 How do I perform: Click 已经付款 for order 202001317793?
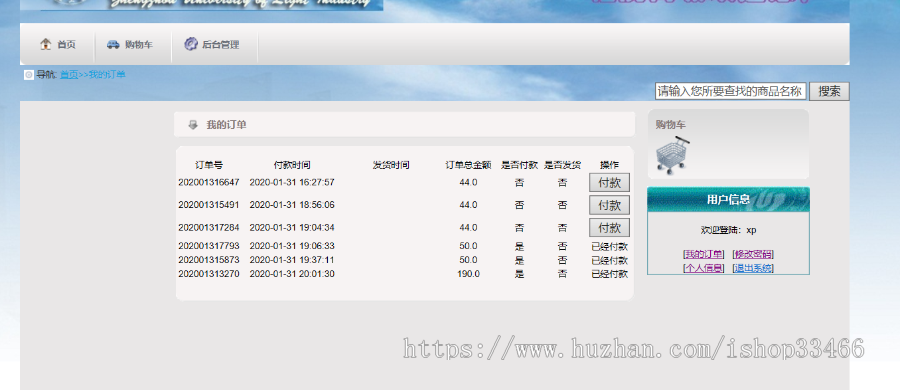[x=610, y=247]
